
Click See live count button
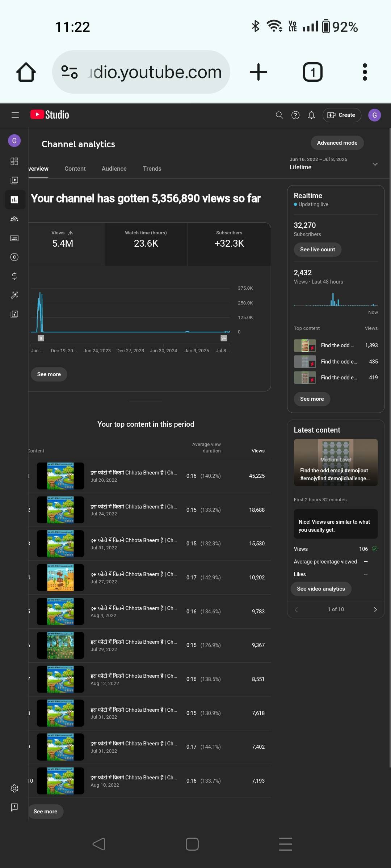point(318,250)
